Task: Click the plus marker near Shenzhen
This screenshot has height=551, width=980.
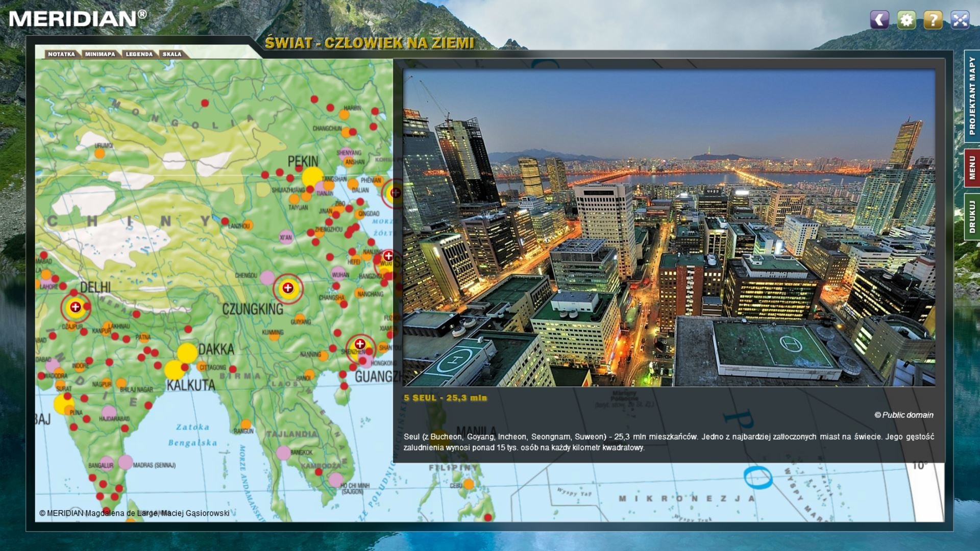Action: (360, 344)
